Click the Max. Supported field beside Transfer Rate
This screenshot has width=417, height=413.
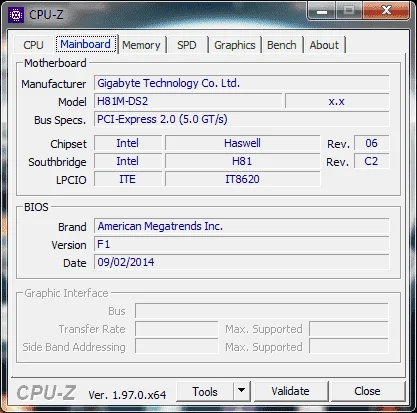[x=349, y=329]
